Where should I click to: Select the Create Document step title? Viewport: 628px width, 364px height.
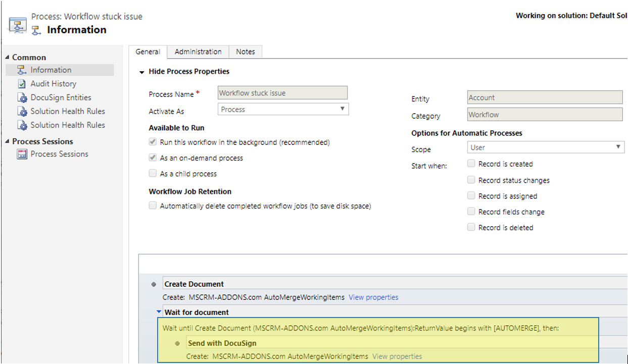pyautogui.click(x=194, y=284)
